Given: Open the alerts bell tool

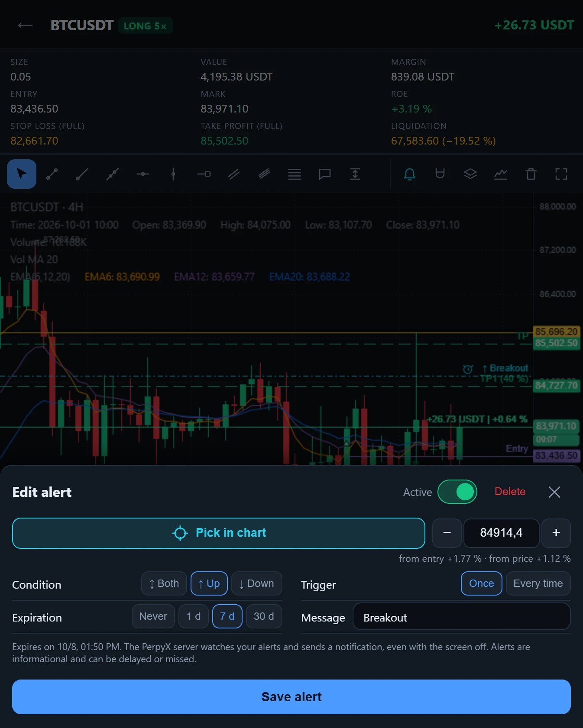Looking at the screenshot, I should [x=410, y=174].
